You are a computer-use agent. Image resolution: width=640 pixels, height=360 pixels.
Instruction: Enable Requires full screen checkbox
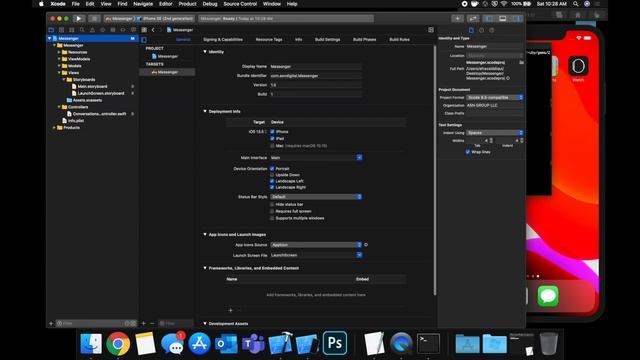pyautogui.click(x=272, y=211)
